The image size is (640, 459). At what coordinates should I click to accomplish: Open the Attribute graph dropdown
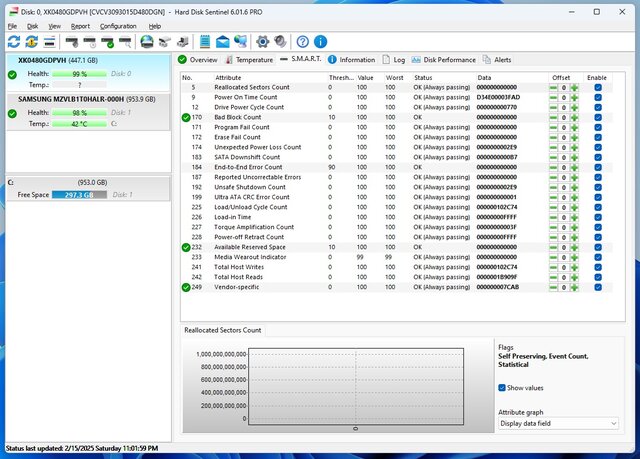pos(558,423)
